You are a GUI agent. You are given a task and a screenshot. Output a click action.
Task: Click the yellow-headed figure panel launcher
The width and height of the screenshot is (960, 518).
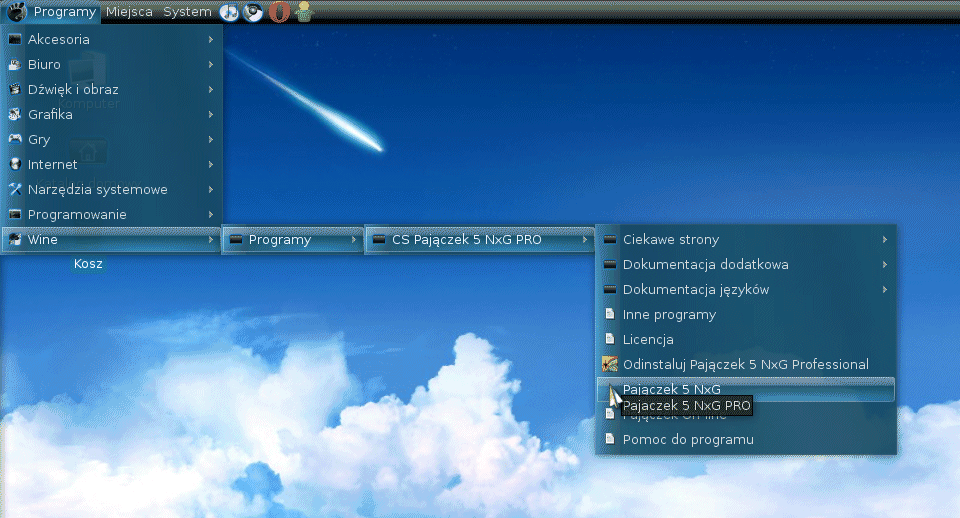click(x=304, y=12)
